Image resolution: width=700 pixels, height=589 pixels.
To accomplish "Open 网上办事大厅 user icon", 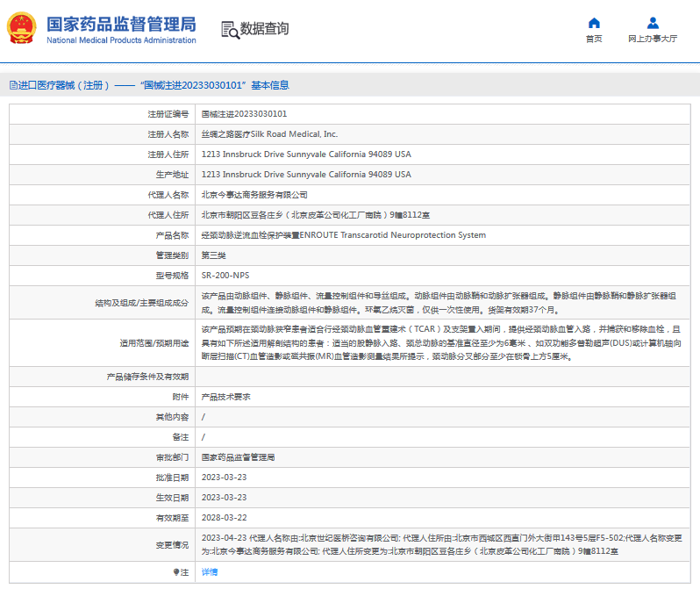I will pos(653,23).
